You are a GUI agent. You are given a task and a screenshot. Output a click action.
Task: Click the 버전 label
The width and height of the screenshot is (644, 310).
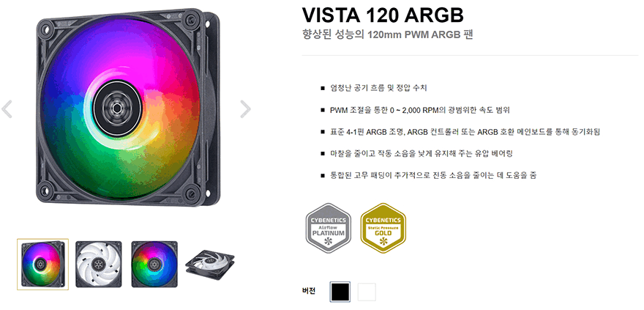[x=308, y=291]
